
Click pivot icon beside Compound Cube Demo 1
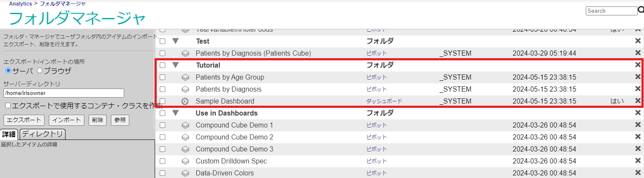pos(185,125)
